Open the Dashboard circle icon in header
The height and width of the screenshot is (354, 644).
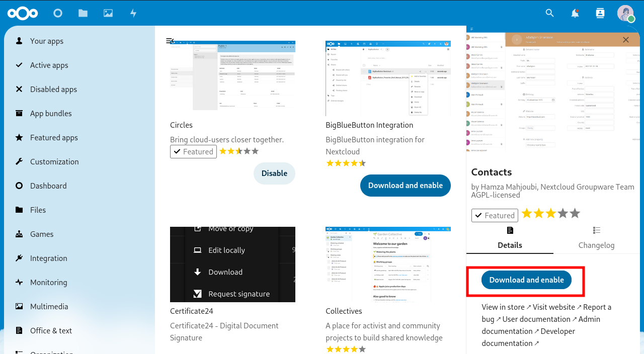58,13
